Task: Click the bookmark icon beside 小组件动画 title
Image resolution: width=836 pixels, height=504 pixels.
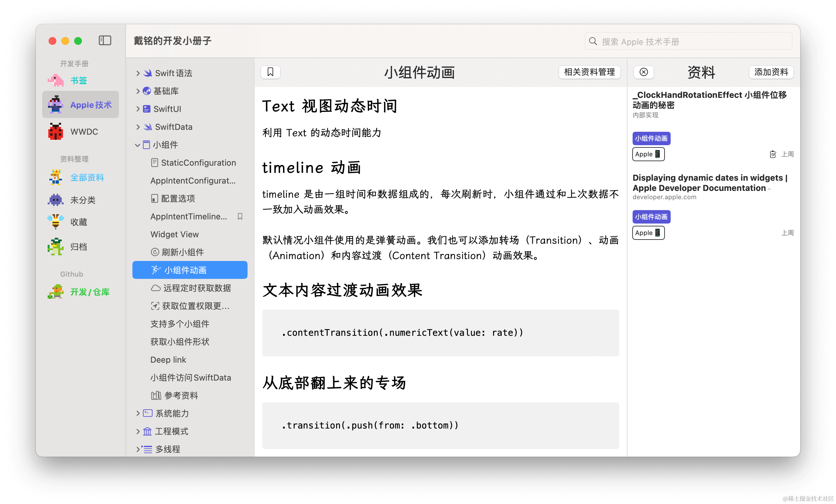Action: (271, 72)
